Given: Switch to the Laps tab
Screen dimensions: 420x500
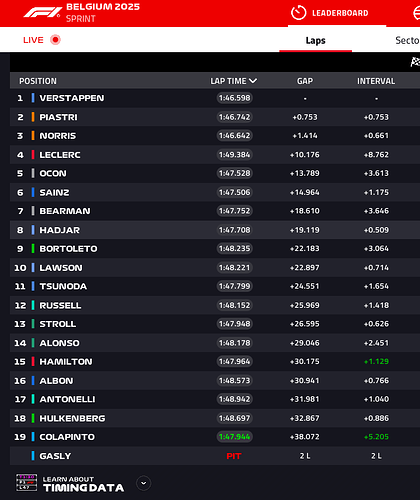Looking at the screenshot, I should coord(315,40).
